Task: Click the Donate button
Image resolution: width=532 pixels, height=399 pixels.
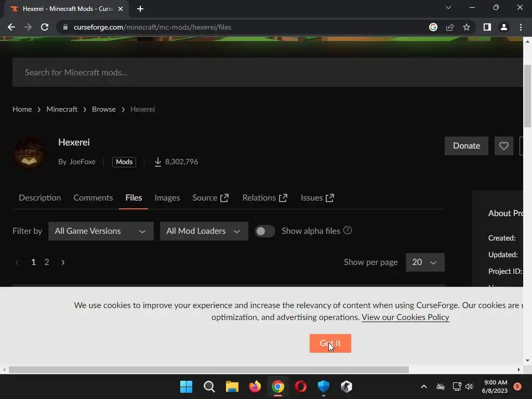Action: (466, 146)
